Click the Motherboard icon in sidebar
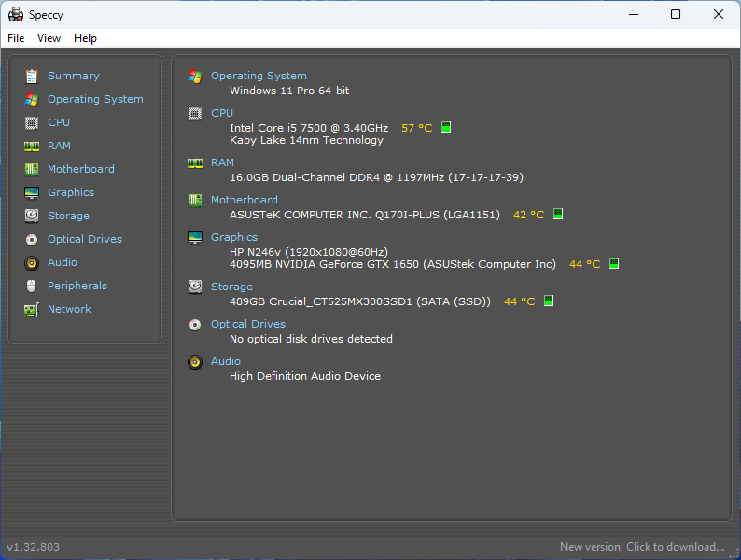This screenshot has width=741, height=560. coord(32,169)
